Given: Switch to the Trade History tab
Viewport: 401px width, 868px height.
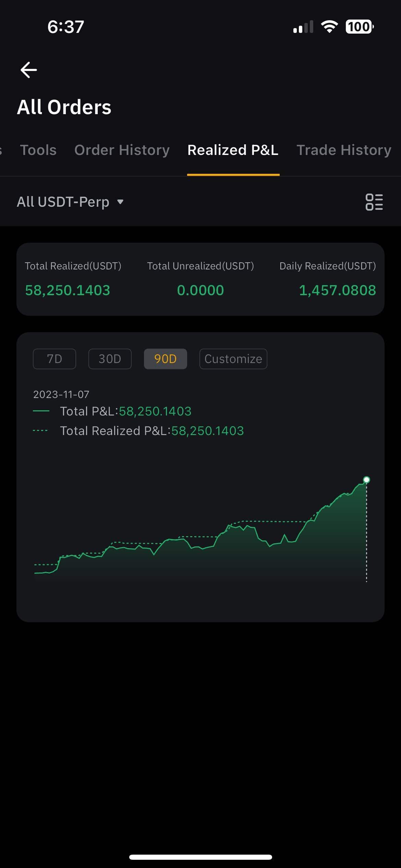Looking at the screenshot, I should tap(344, 150).
